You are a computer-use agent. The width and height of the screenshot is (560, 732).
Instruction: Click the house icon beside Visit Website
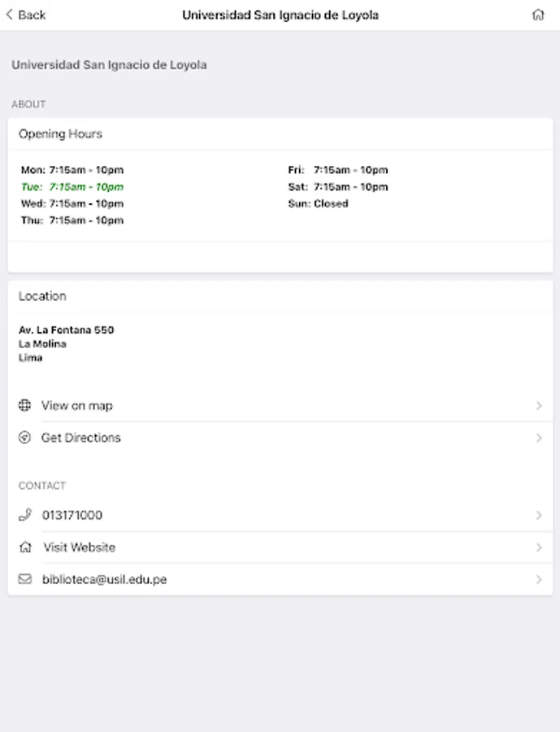coord(24,547)
